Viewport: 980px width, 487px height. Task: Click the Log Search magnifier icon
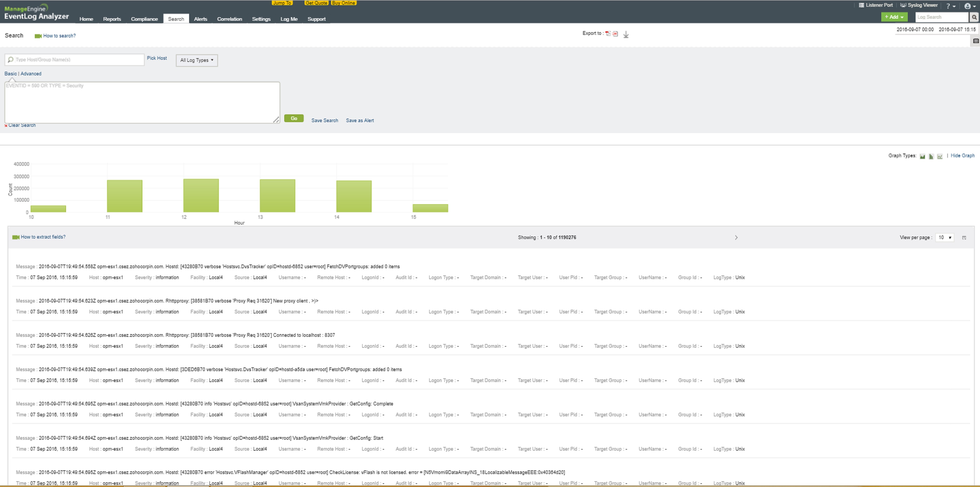point(974,17)
